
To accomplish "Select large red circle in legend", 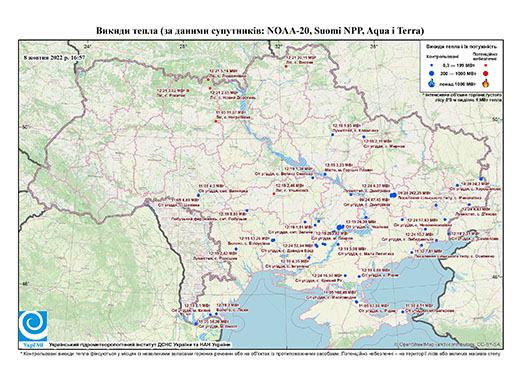I will pos(485,74).
